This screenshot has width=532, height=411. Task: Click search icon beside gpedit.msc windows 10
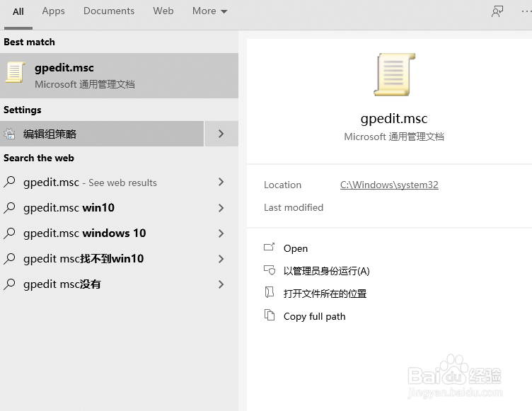click(9, 233)
